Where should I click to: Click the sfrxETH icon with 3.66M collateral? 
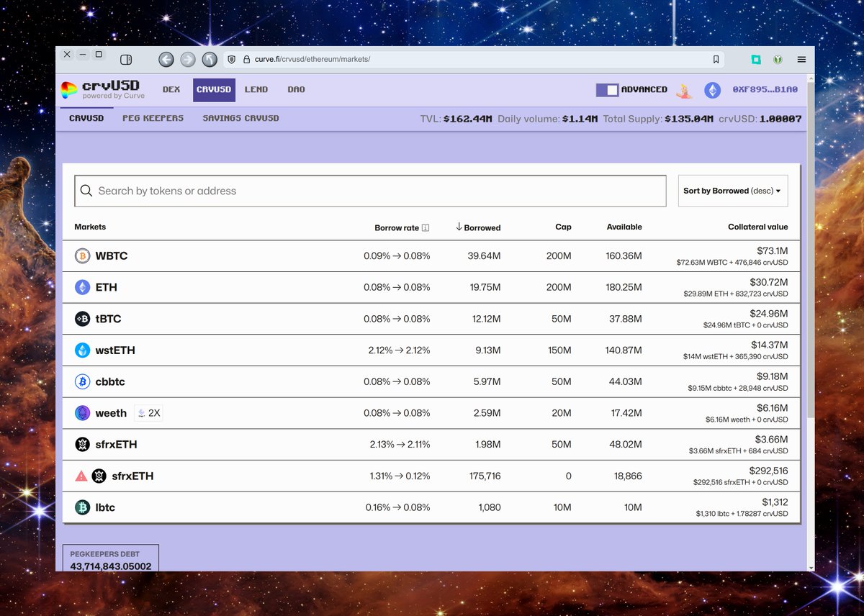[x=83, y=445]
